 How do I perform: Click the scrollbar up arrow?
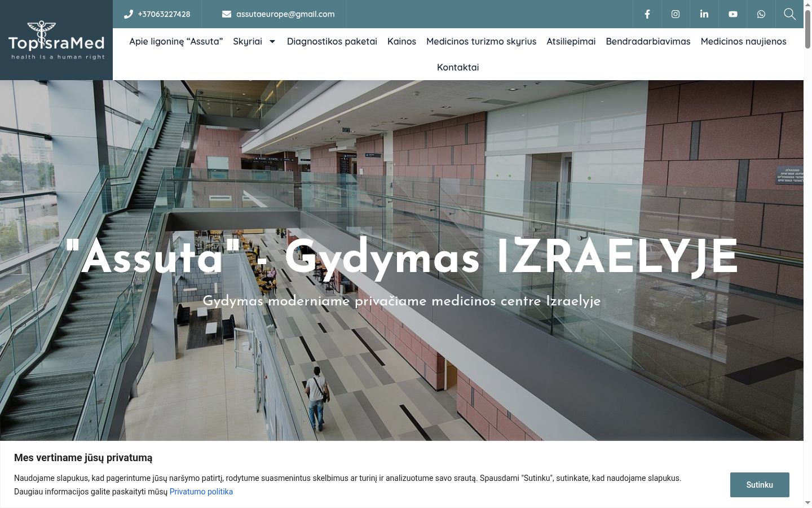807,5
